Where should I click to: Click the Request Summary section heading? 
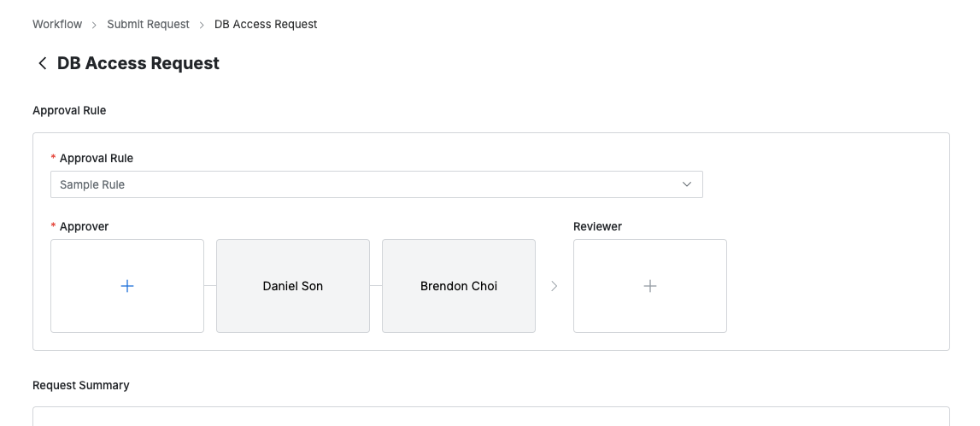pyautogui.click(x=81, y=385)
